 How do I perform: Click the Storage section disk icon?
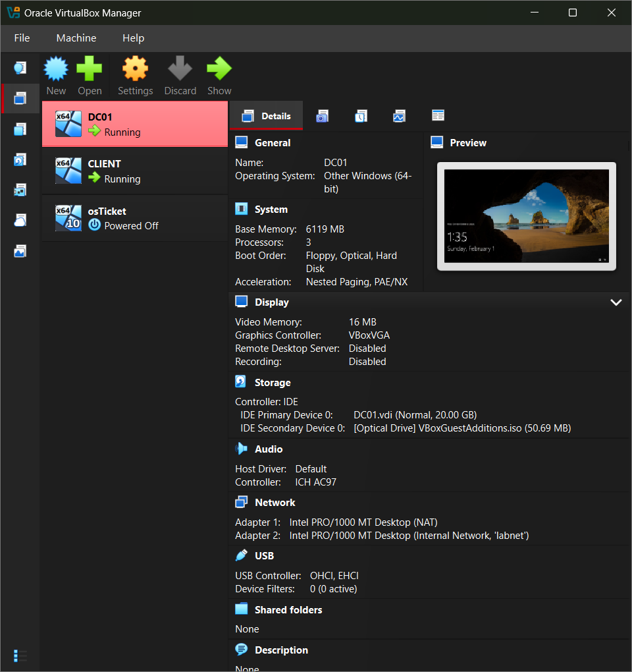(x=241, y=381)
